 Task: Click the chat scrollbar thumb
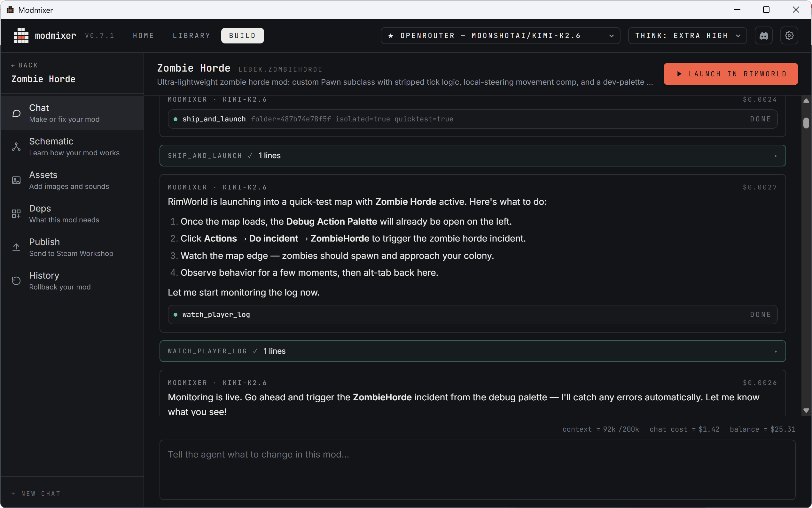coord(806,123)
